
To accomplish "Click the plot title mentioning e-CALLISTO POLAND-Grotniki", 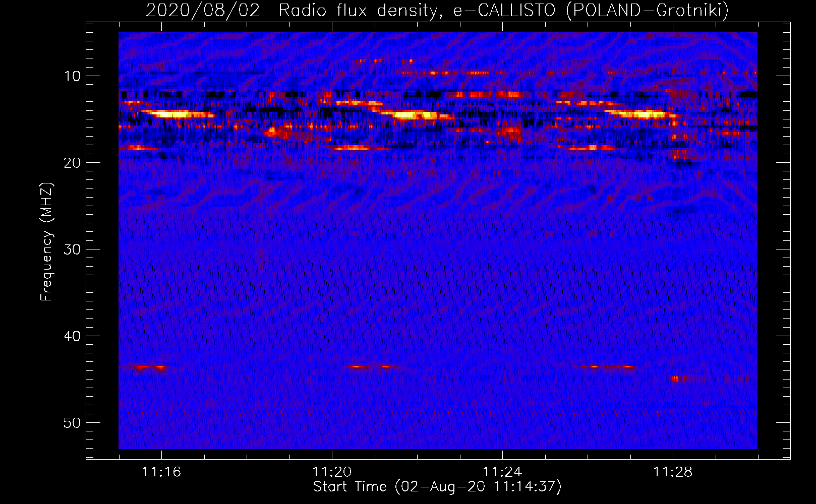I will click(x=437, y=10).
